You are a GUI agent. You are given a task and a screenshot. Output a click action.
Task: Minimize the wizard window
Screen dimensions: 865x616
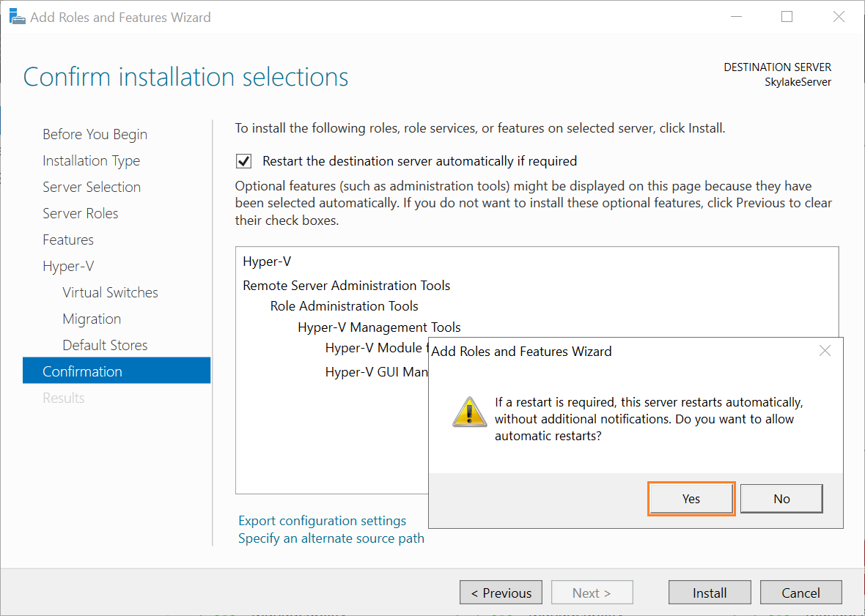(x=736, y=17)
